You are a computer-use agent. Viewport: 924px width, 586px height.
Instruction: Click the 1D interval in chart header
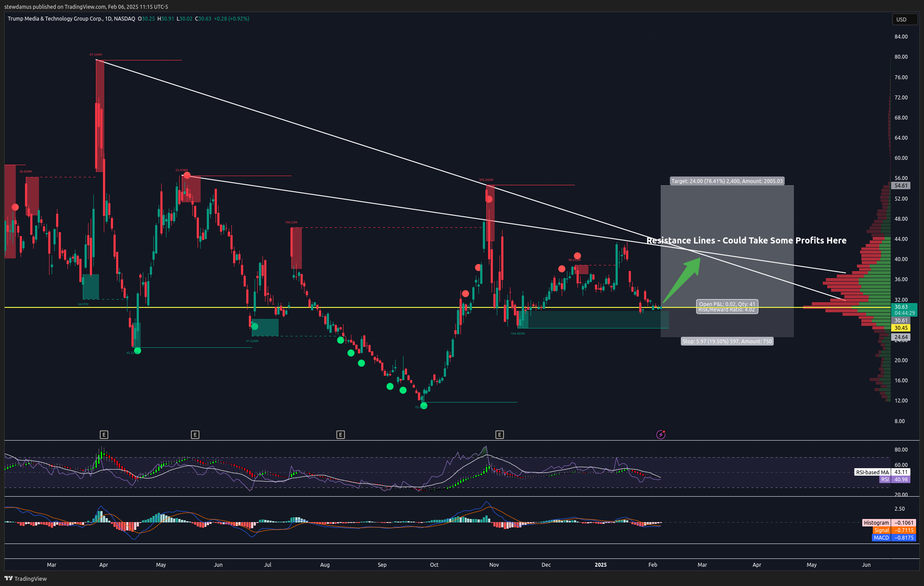(108, 19)
